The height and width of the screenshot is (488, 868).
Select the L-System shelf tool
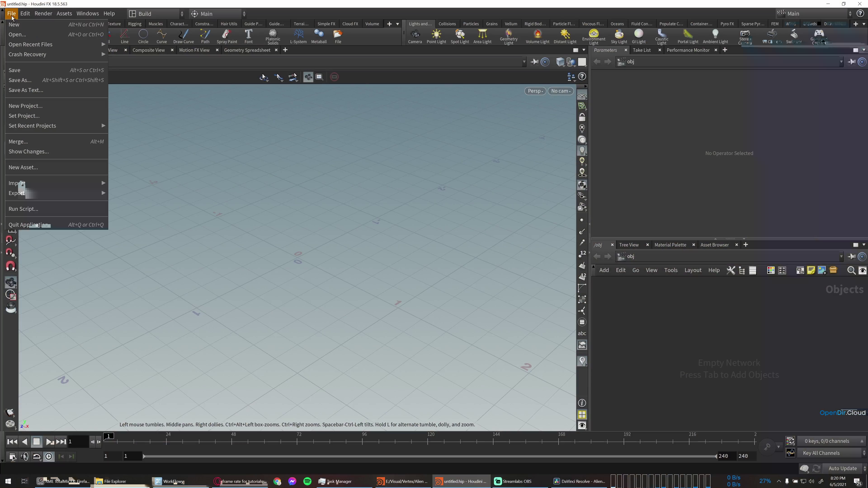click(x=298, y=36)
